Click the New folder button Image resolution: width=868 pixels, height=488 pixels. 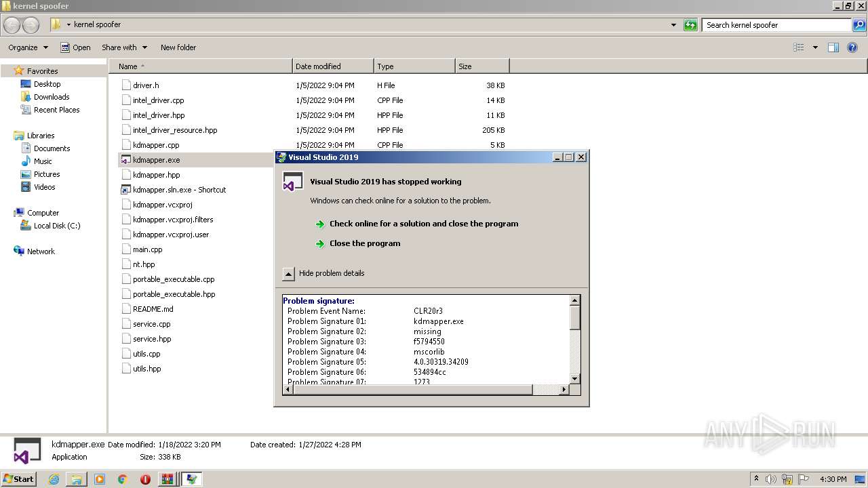pyautogui.click(x=178, y=47)
